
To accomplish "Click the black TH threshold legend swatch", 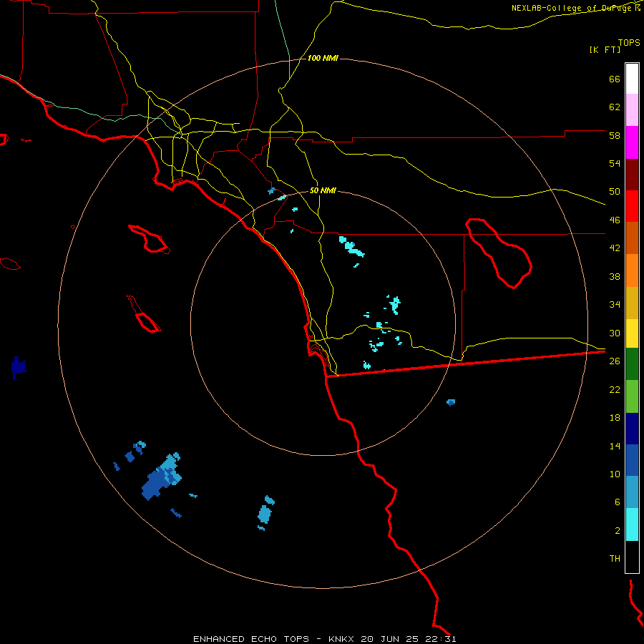I will pyautogui.click(x=632, y=557).
